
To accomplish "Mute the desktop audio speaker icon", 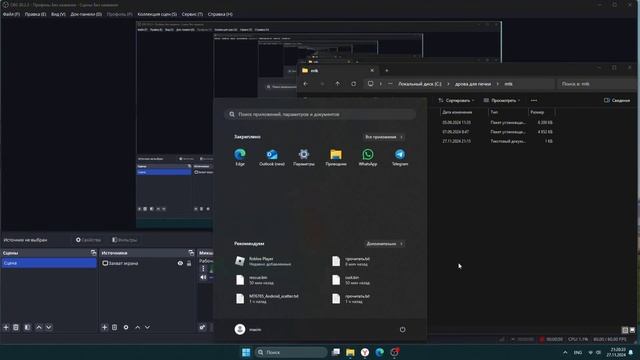I will pos(203,278).
